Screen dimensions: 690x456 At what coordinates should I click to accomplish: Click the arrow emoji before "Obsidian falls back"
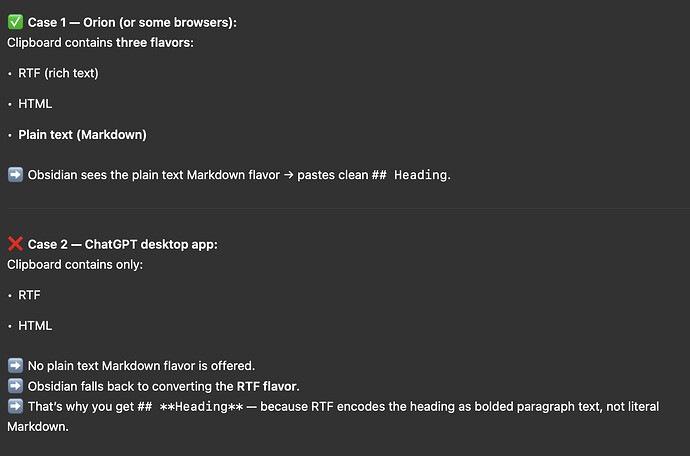[x=15, y=386]
